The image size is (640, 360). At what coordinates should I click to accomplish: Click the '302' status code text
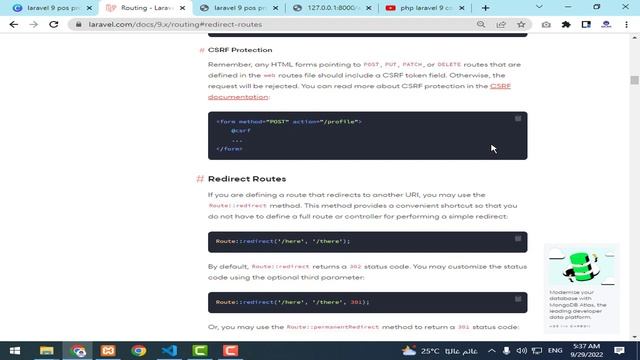click(x=356, y=267)
